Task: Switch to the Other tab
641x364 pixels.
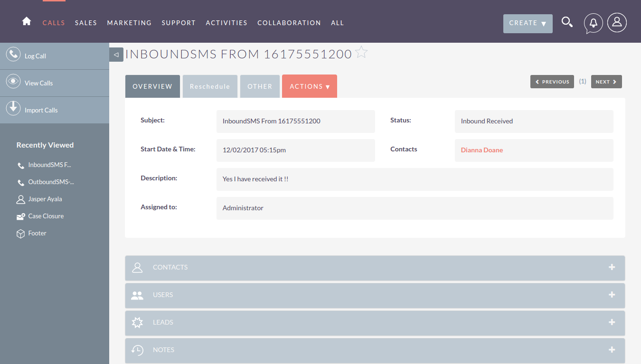Action: coord(260,86)
